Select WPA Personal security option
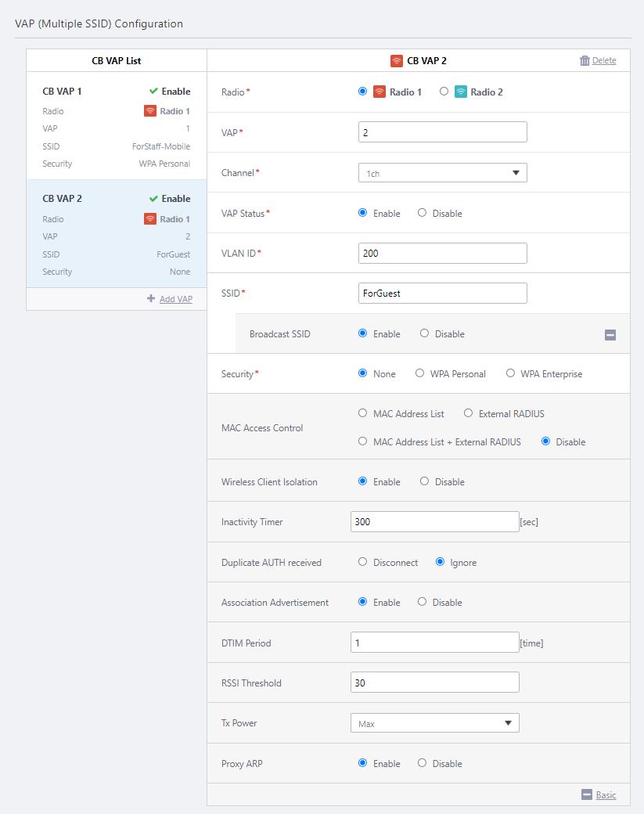The image size is (644, 814). (x=420, y=374)
